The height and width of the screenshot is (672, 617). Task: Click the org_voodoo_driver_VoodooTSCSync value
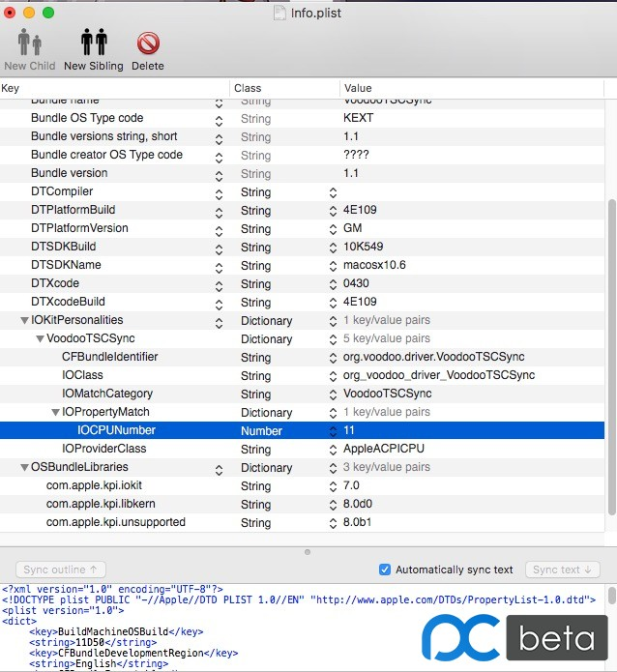tap(439, 375)
